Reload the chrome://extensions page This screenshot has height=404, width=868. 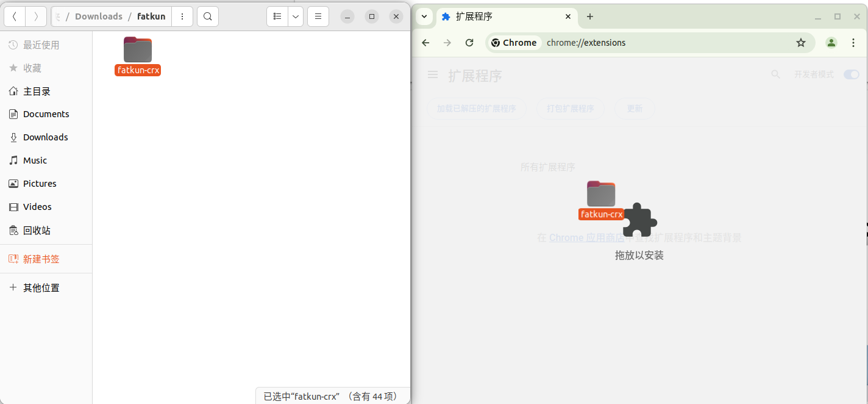click(x=469, y=43)
